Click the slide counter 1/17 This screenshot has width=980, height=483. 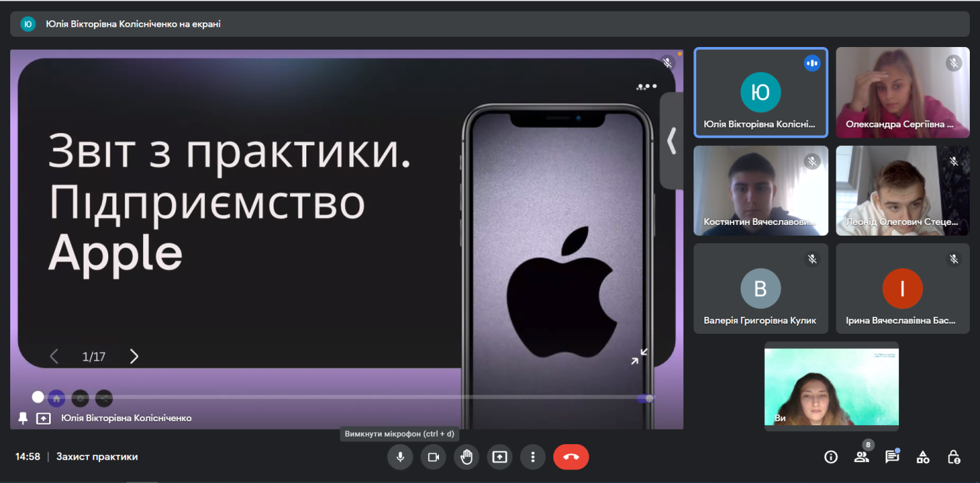click(x=94, y=357)
